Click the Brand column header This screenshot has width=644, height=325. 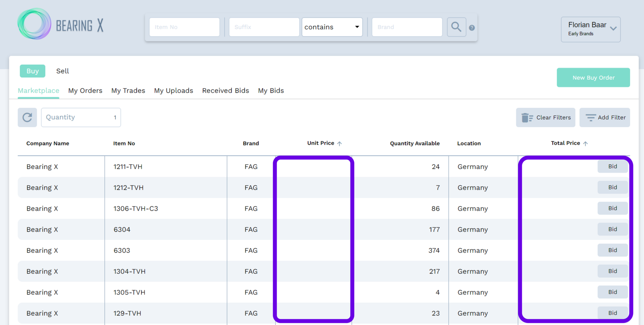pyautogui.click(x=251, y=143)
